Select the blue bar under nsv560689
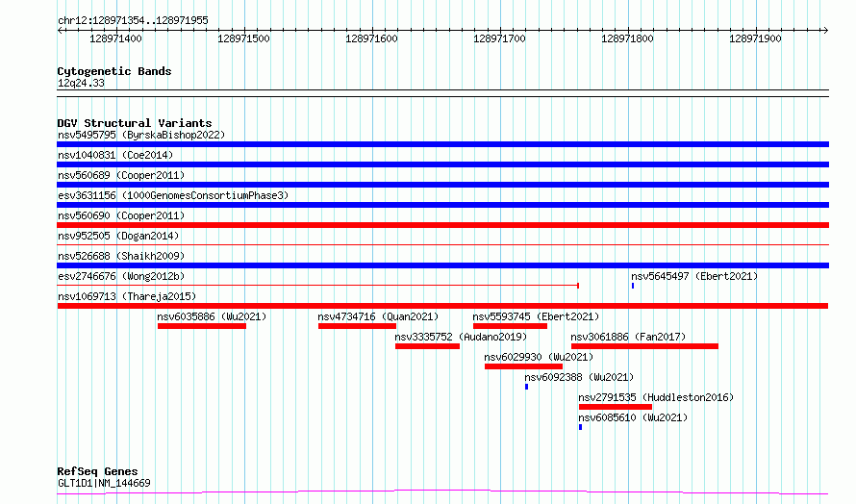The image size is (856, 504). coord(442,185)
